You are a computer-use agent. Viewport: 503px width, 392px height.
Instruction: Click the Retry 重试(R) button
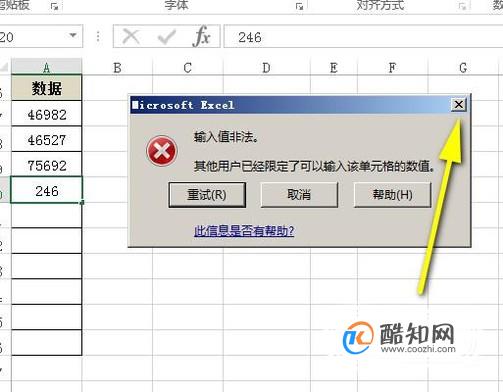tap(207, 195)
